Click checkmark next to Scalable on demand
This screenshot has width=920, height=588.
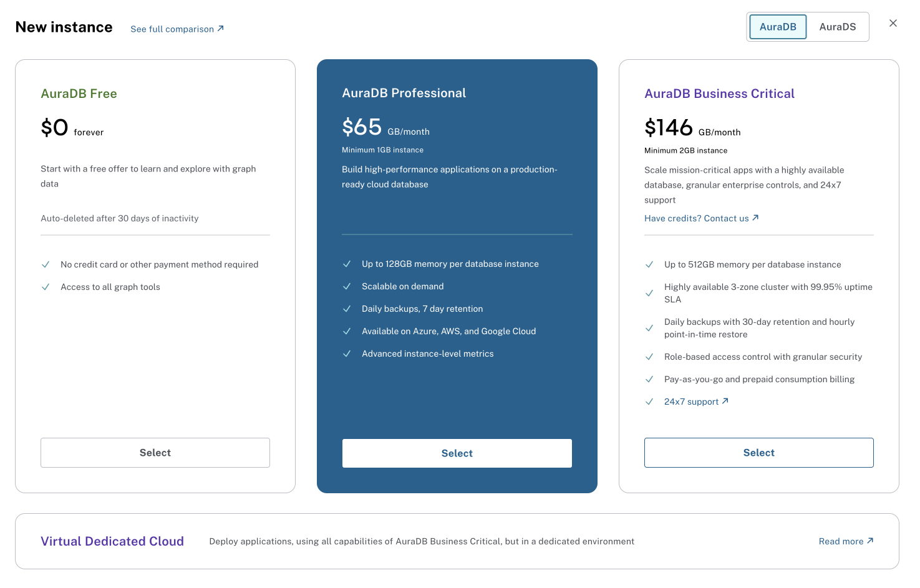click(347, 286)
